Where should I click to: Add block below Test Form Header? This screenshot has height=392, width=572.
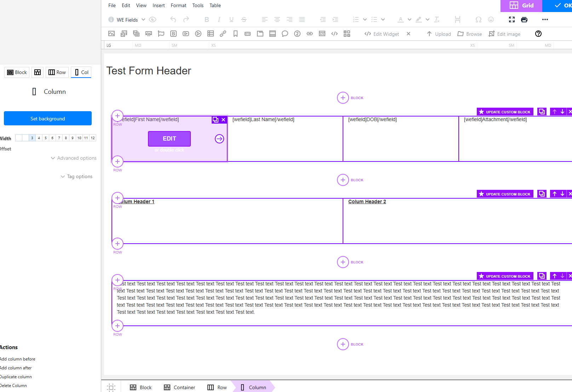tap(343, 98)
